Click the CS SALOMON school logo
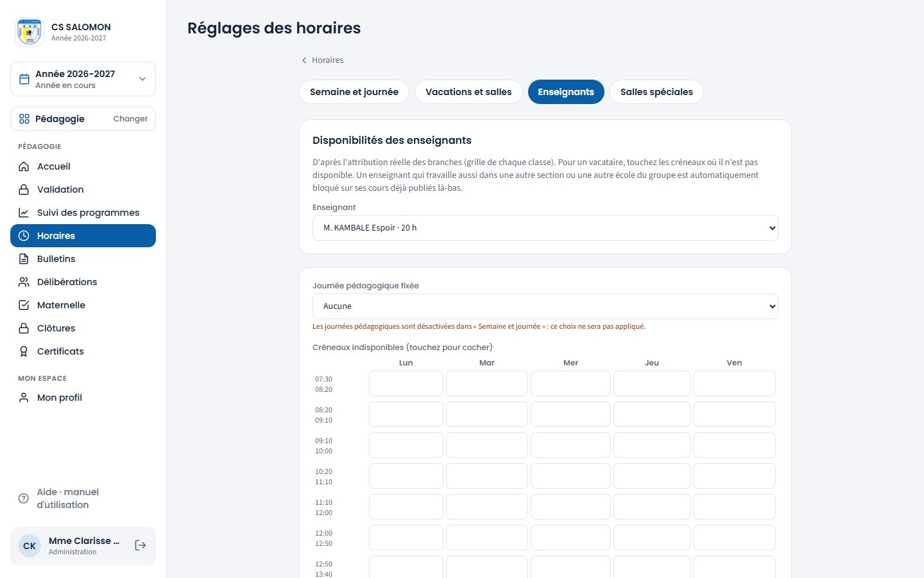The image size is (924, 578). click(x=30, y=32)
